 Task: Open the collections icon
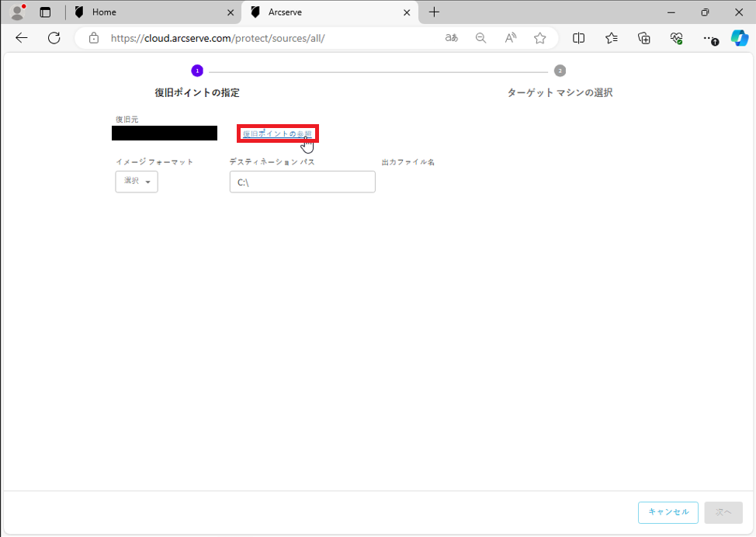pyautogui.click(x=644, y=38)
